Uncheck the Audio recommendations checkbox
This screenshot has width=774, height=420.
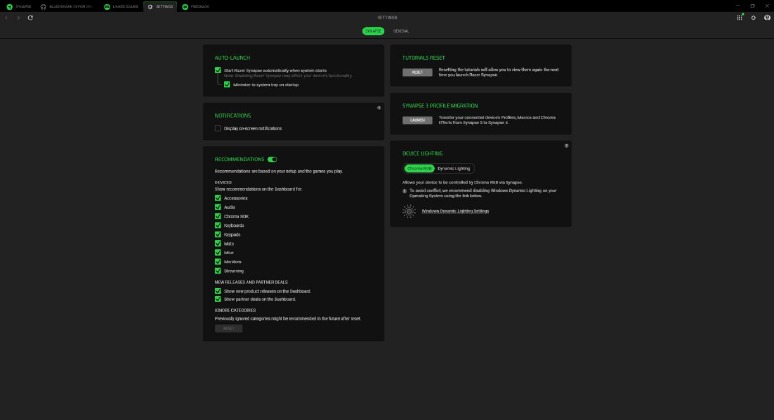coord(218,207)
